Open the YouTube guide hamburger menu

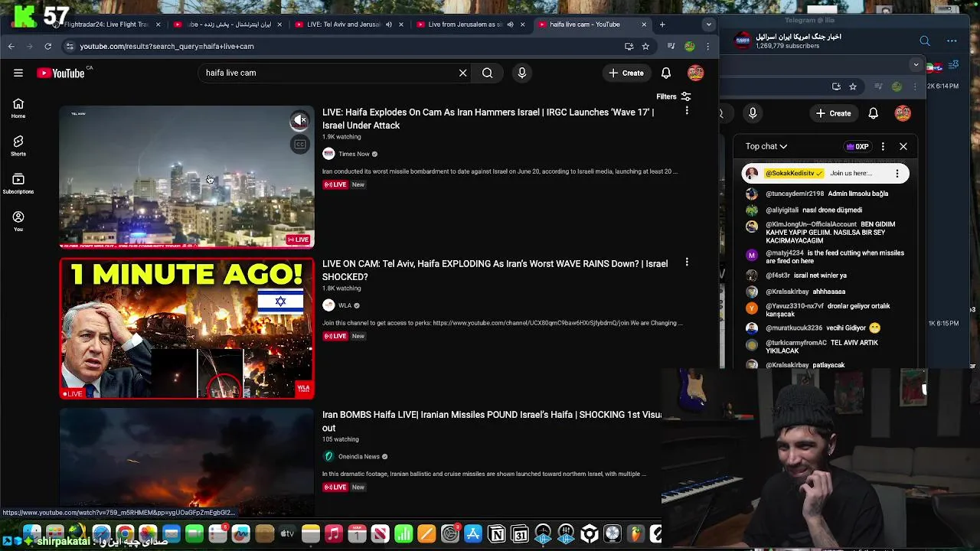pyautogui.click(x=18, y=73)
